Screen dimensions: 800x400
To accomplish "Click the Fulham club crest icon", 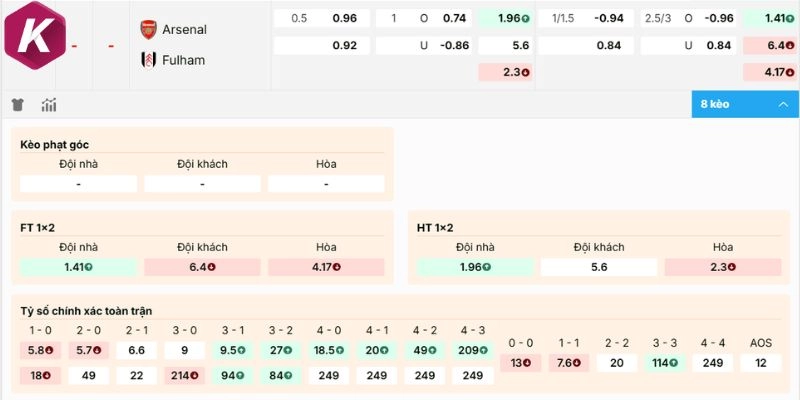I will (148, 59).
